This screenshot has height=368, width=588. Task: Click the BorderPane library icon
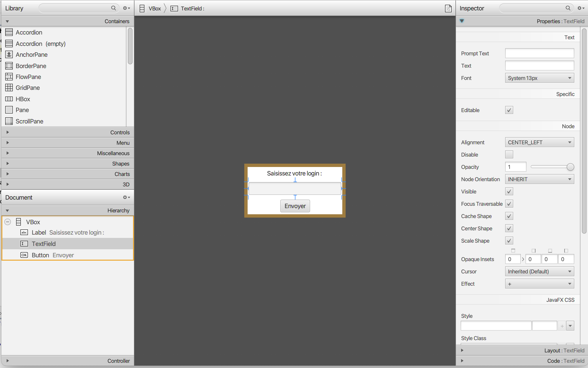tap(9, 66)
